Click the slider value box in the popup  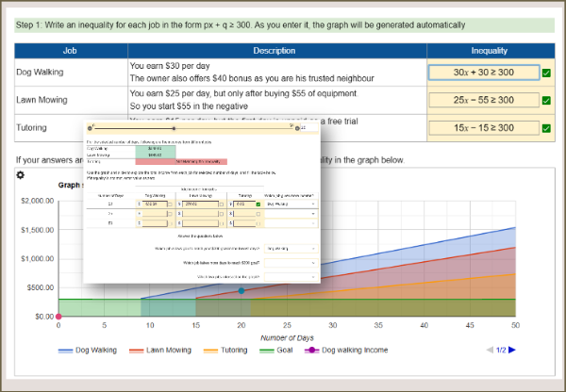pos(309,127)
